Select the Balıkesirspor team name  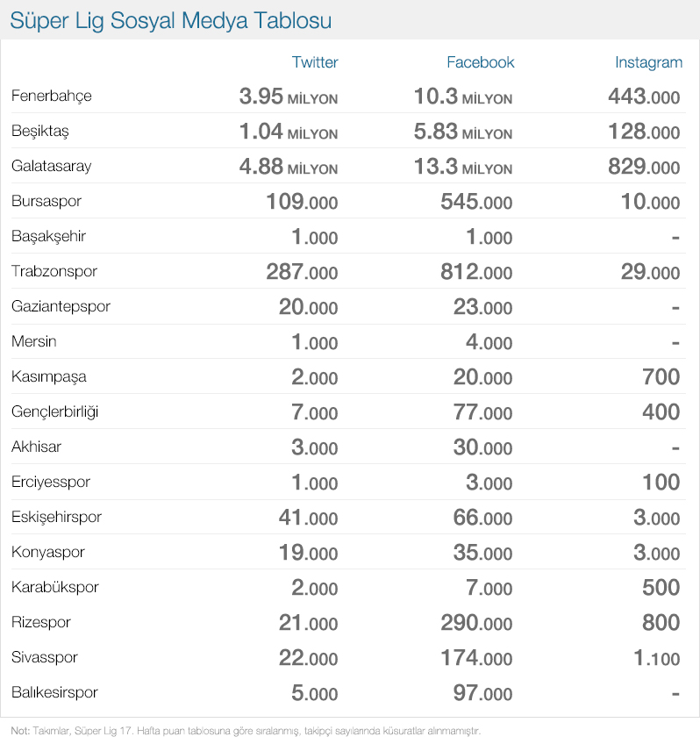pos(54,693)
